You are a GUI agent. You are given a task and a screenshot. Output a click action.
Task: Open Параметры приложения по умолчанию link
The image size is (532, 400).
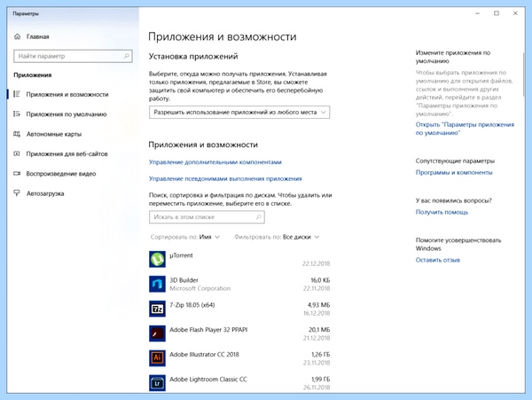(x=465, y=129)
